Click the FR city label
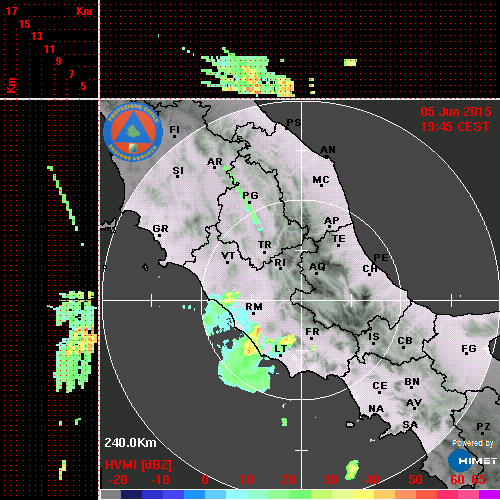Viewport: 500px width, 500px height. (312, 332)
